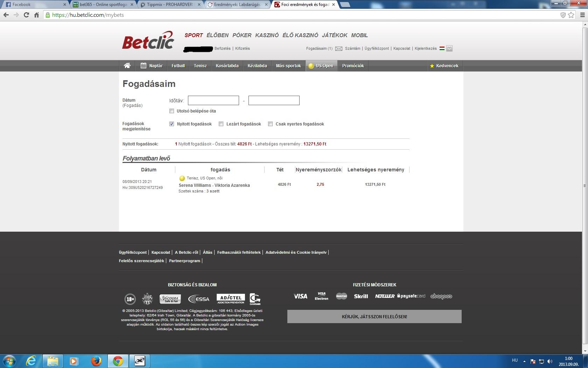Click the Partnerprogram footer link
Viewport: 588px width, 368px height.
pos(184,261)
